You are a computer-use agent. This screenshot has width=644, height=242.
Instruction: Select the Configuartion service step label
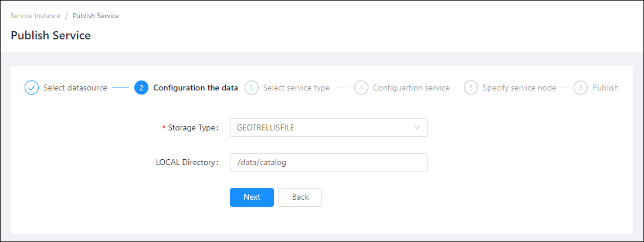click(411, 88)
